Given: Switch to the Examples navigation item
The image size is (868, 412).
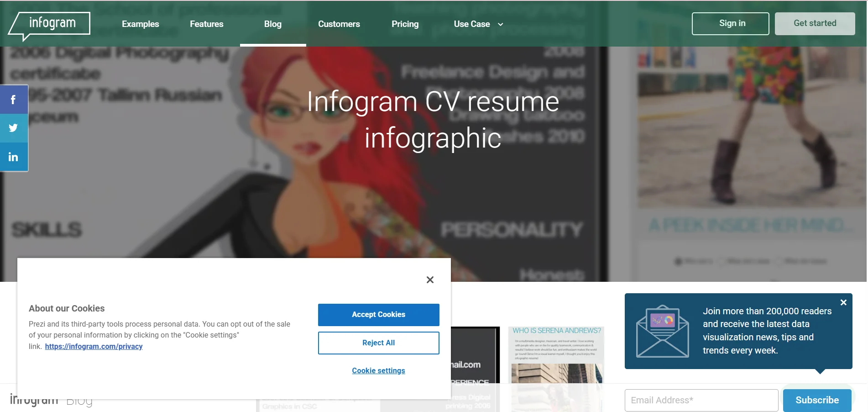Looking at the screenshot, I should pyautogui.click(x=140, y=24).
